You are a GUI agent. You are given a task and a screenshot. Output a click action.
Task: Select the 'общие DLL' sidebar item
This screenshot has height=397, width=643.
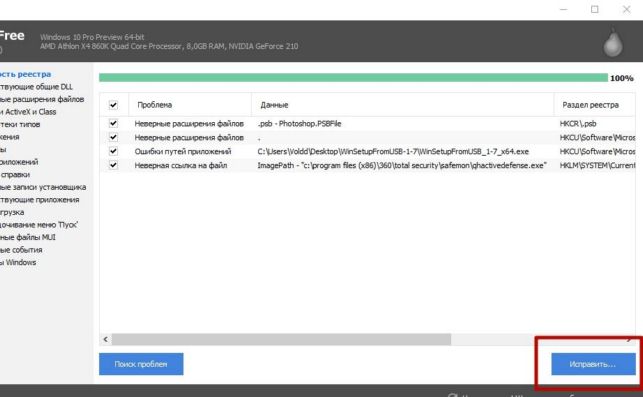[36, 87]
